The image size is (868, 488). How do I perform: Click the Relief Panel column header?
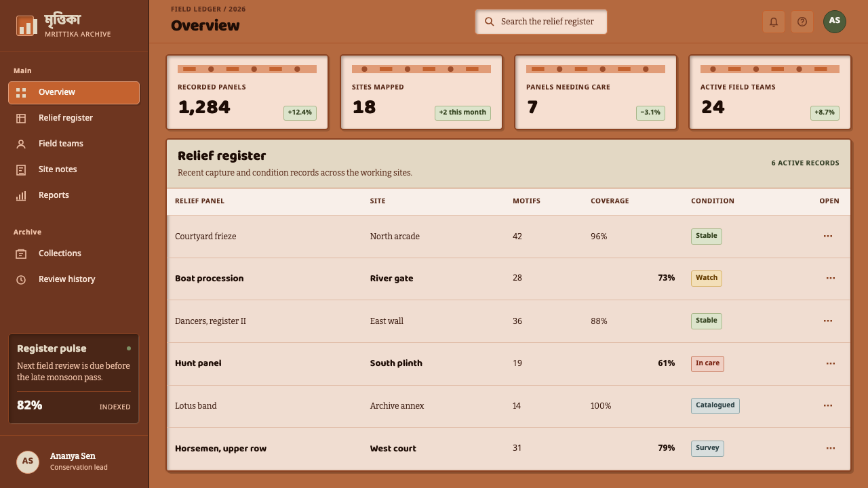[199, 201]
